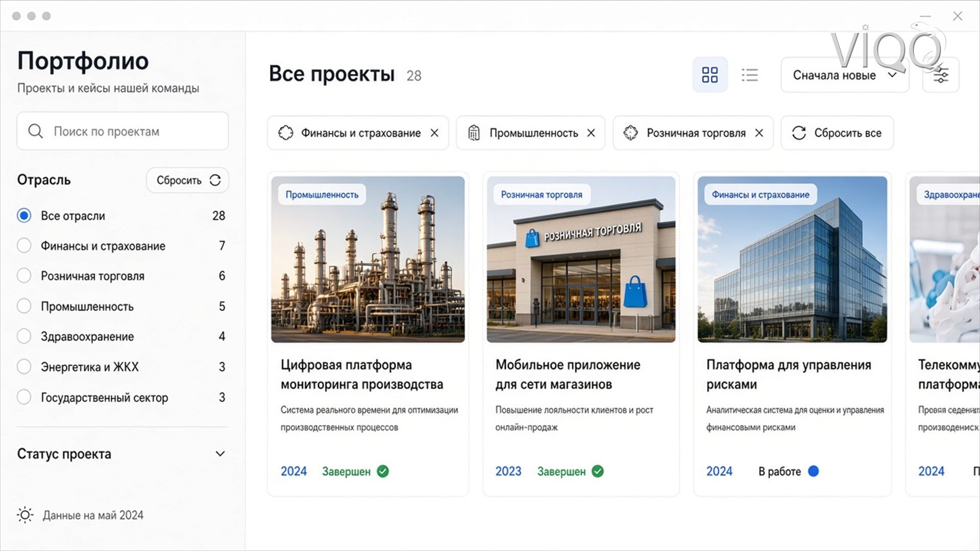Click the Данные на май 2024 text

(93, 515)
